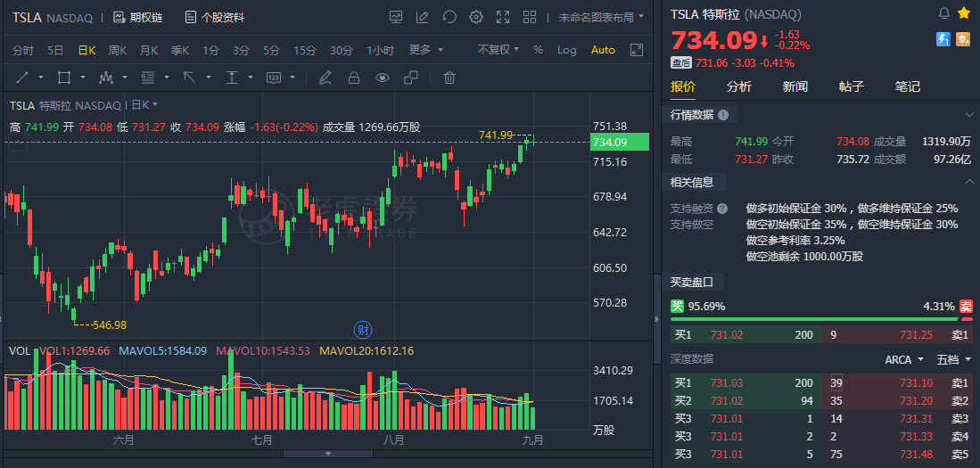Click the alert bell icon for TSLA
980x468 pixels.
(944, 13)
